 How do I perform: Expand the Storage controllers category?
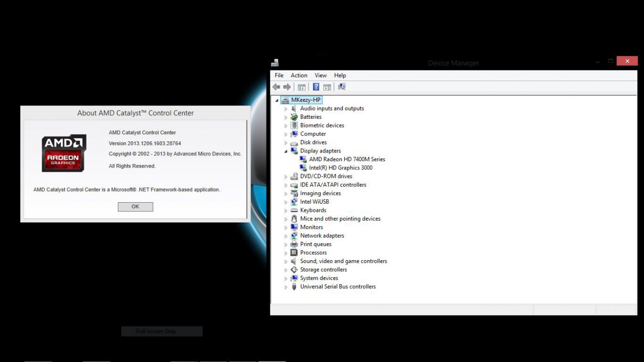[x=286, y=270]
